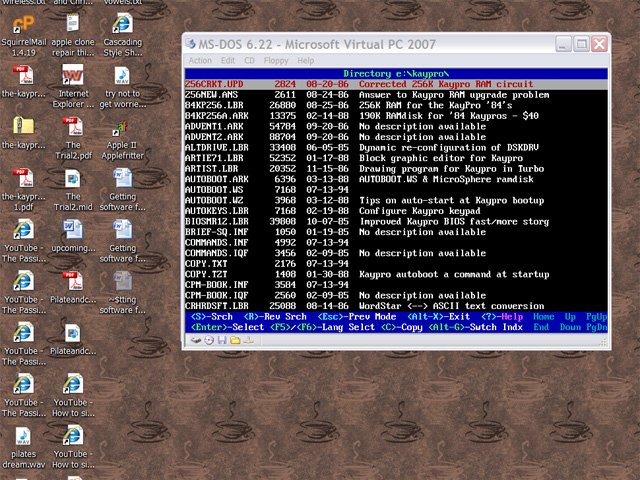Click the COMMANDS.INF file row
The height and width of the screenshot is (480, 640).
pyautogui.click(x=396, y=243)
